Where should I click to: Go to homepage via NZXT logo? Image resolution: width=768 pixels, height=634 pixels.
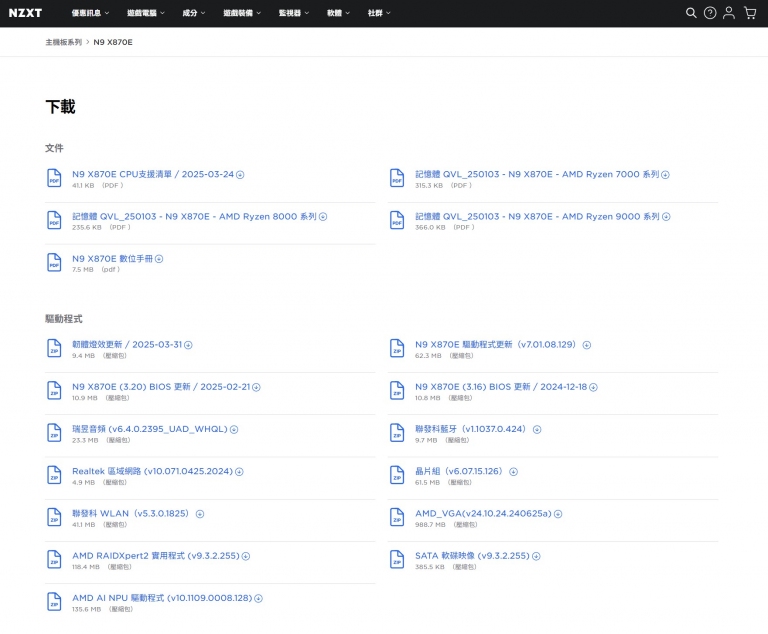(25, 13)
